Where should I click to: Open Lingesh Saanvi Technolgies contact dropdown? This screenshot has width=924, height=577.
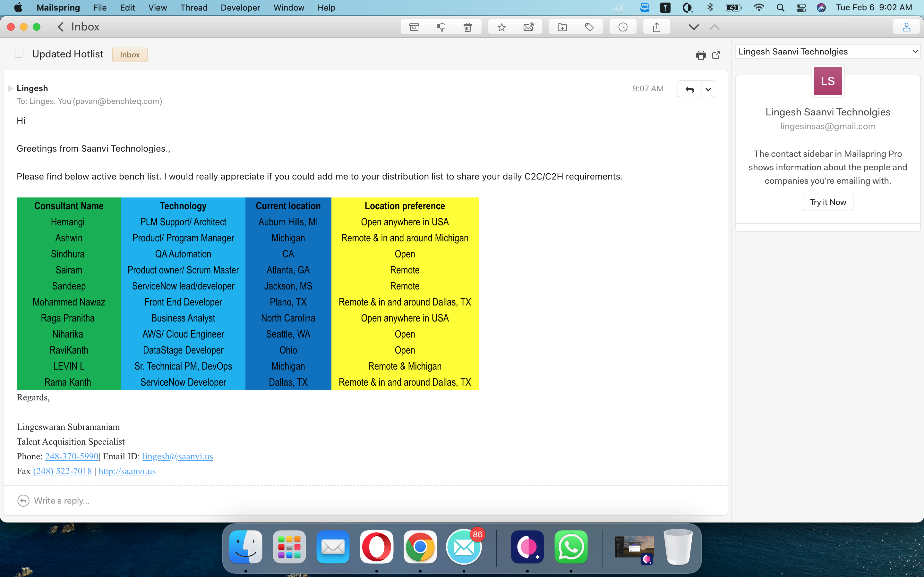(x=915, y=52)
